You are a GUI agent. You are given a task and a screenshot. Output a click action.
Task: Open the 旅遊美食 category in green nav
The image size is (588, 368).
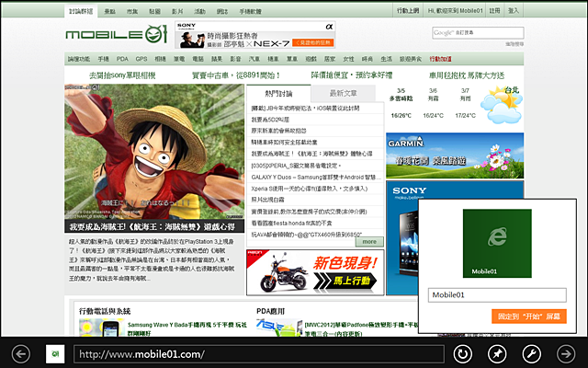(411, 59)
